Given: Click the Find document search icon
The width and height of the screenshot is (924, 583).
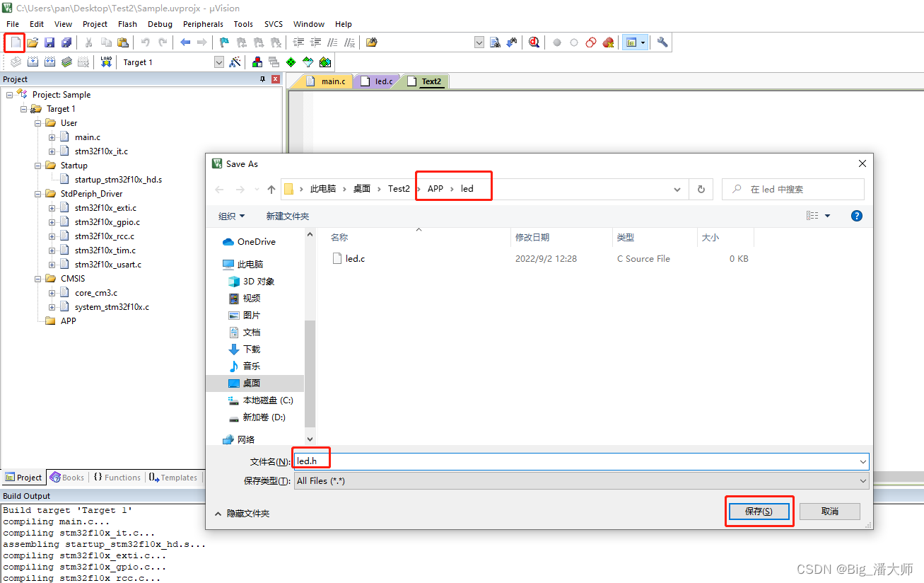Looking at the screenshot, I should pyautogui.click(x=495, y=42).
